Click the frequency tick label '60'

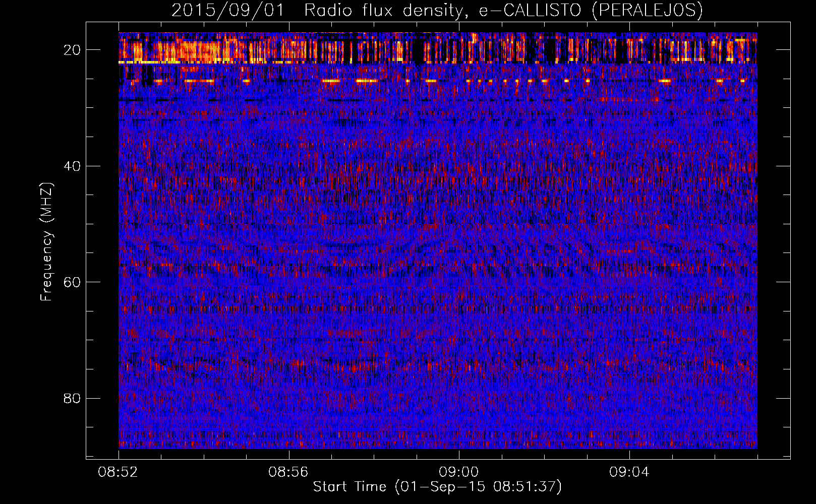point(73,282)
